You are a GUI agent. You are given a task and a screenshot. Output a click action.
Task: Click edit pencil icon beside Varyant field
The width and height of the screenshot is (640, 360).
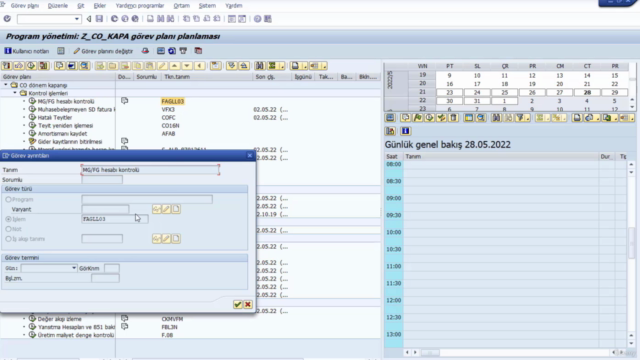(166, 209)
